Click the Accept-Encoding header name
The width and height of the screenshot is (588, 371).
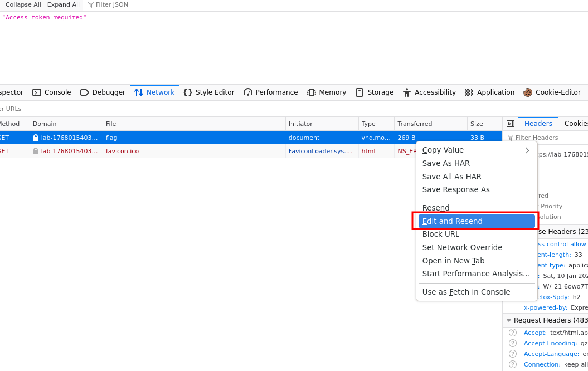click(550, 343)
